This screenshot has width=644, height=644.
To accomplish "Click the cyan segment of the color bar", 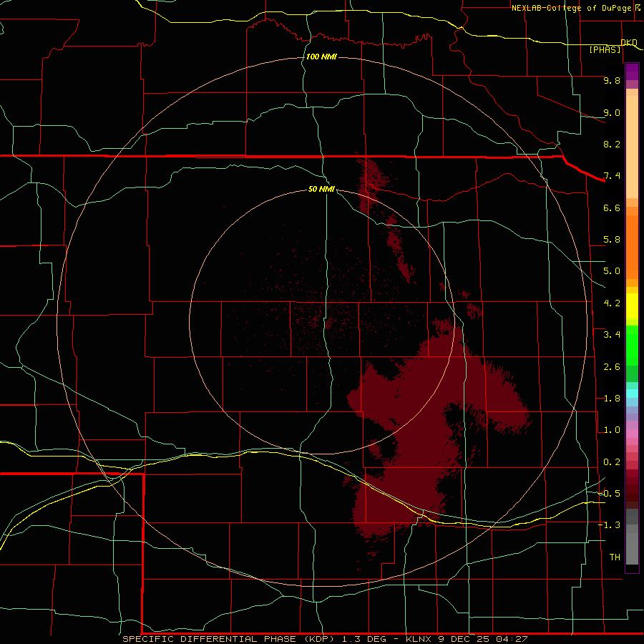I will coord(632,394).
